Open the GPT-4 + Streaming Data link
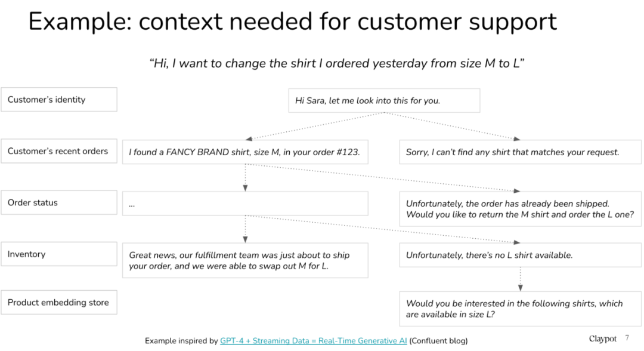This screenshot has height=351, width=644. [x=314, y=341]
